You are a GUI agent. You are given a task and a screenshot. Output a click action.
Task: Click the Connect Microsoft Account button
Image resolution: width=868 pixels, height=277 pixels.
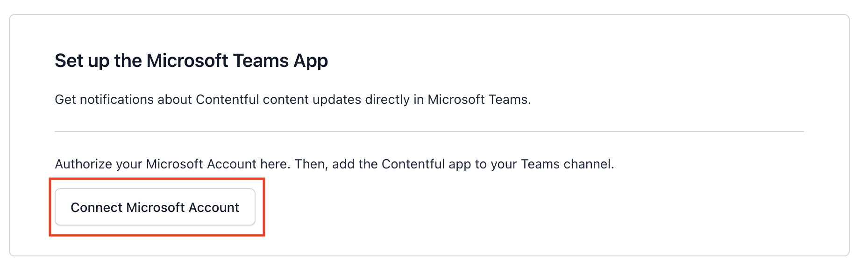(155, 207)
